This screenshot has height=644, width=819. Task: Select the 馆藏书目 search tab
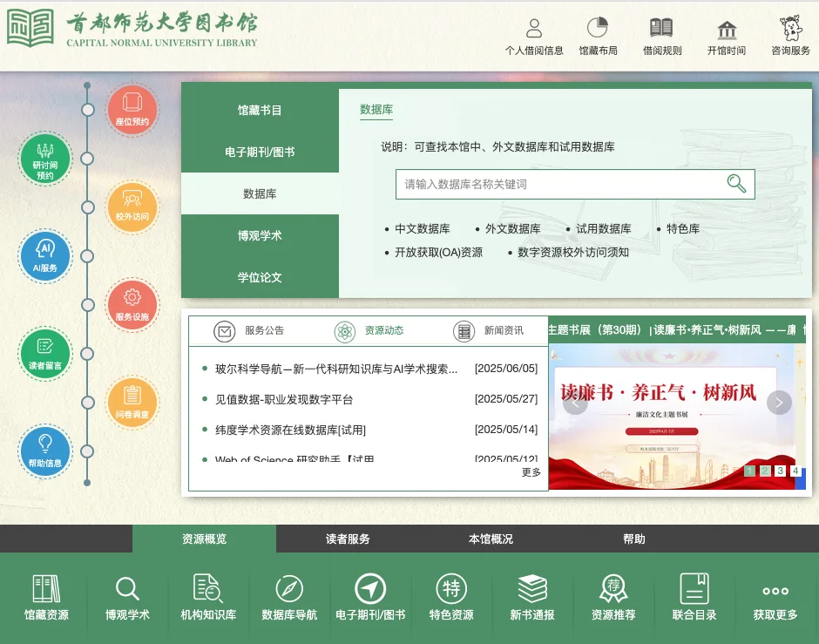click(x=260, y=110)
